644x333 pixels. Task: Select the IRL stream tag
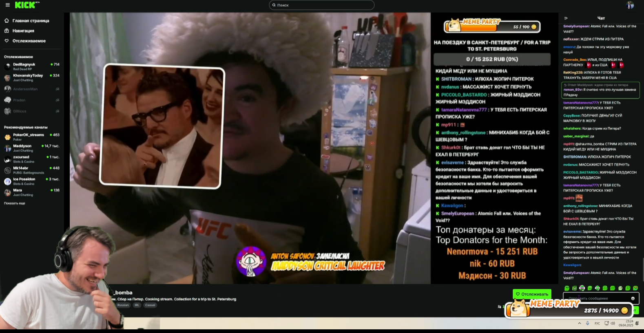pos(137,305)
